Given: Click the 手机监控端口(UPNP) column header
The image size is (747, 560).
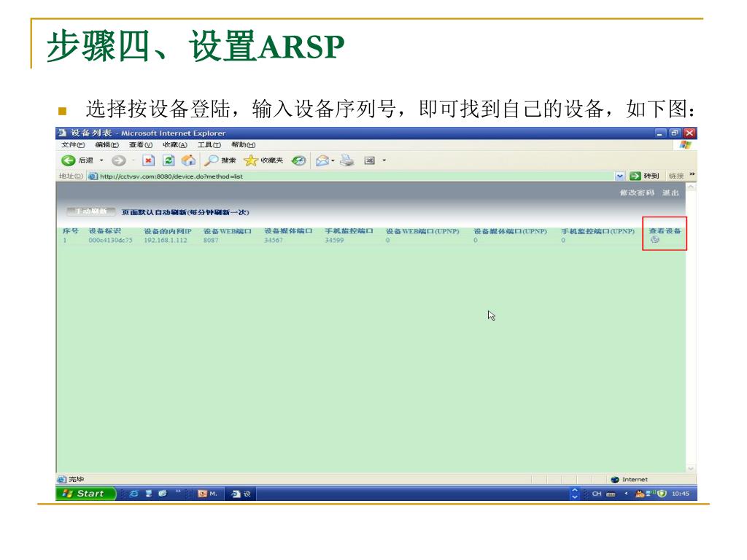Looking at the screenshot, I should [598, 231].
